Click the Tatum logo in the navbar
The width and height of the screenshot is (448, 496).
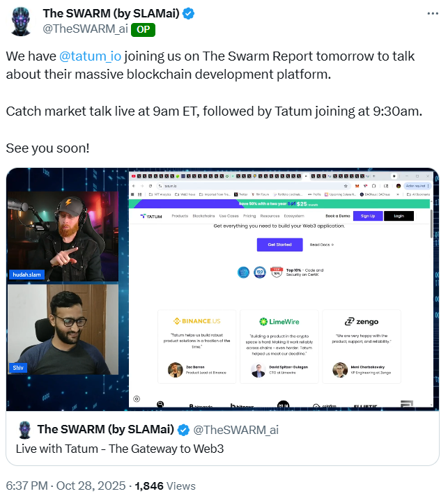pyautogui.click(x=151, y=217)
